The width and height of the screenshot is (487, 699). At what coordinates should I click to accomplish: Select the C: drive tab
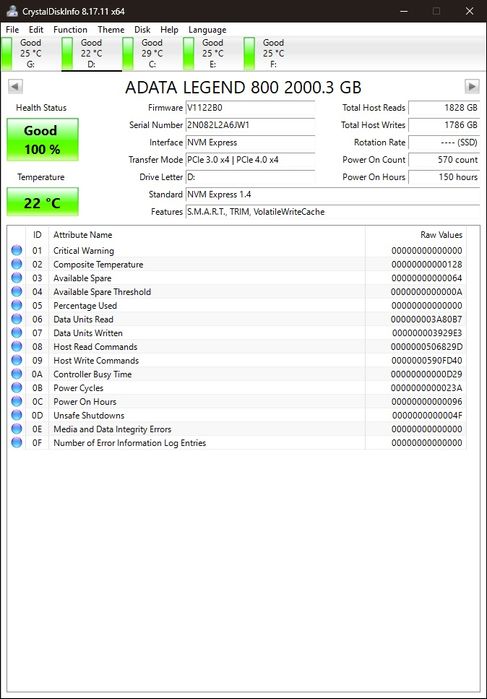(152, 53)
